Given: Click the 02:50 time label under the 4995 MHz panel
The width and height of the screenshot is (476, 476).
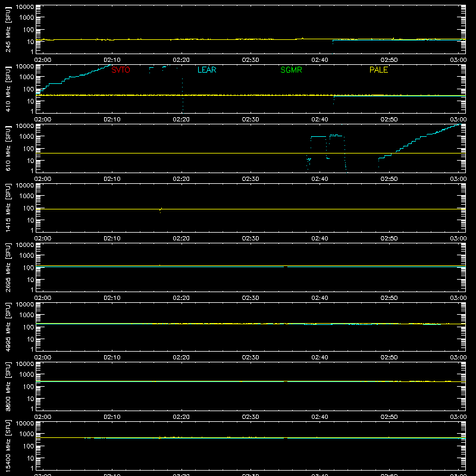Looking at the screenshot, I should tap(389, 358).
